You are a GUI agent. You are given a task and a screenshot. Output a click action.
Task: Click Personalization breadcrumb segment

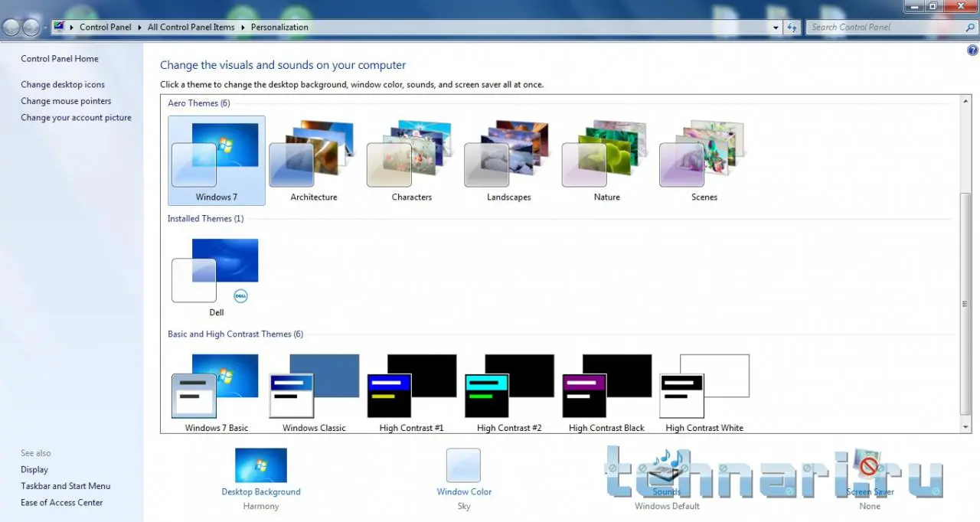click(279, 28)
